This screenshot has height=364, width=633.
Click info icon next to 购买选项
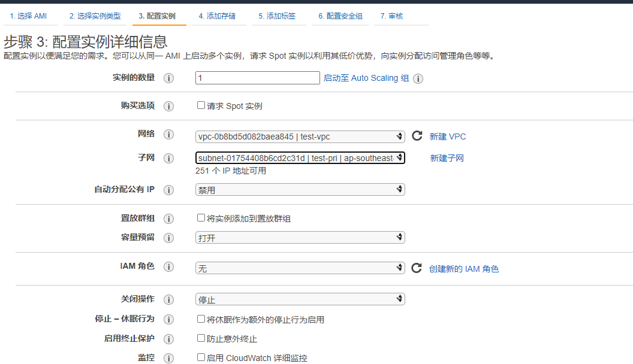(x=169, y=106)
